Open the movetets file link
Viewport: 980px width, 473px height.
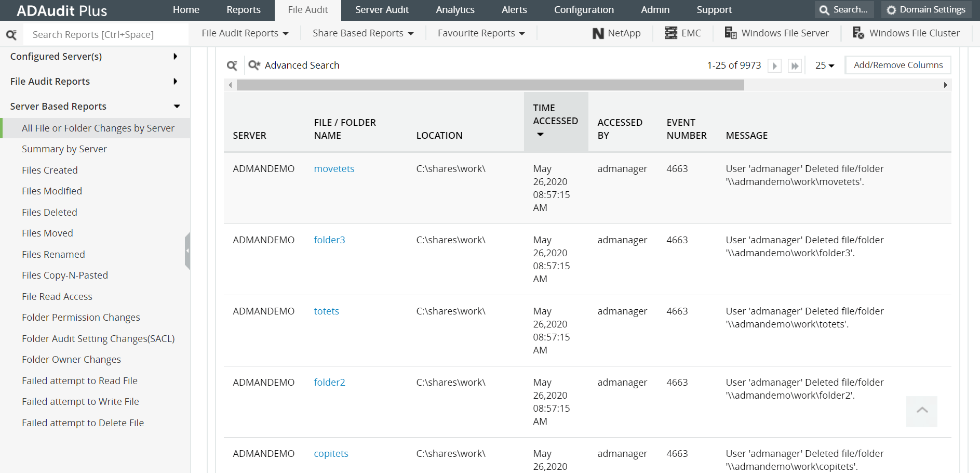[334, 169]
